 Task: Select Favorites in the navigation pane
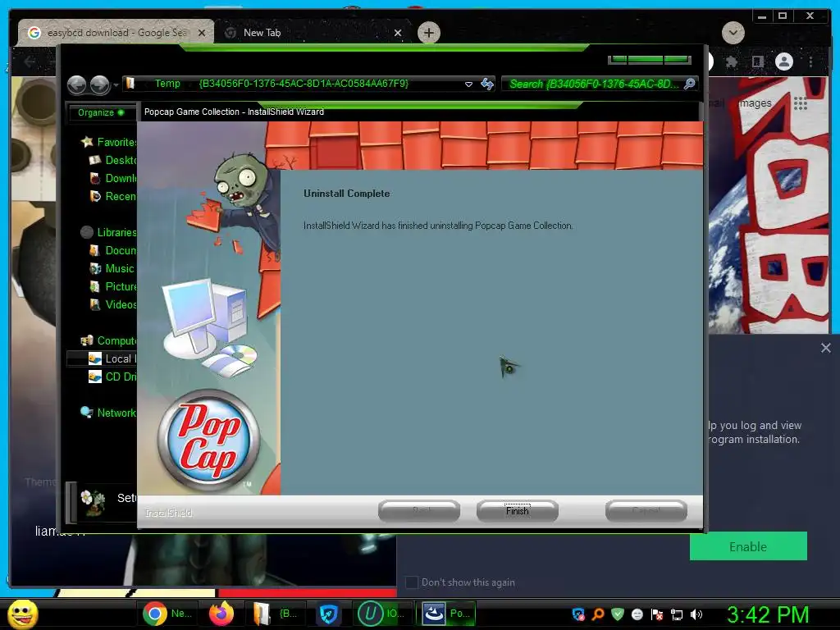109,142
